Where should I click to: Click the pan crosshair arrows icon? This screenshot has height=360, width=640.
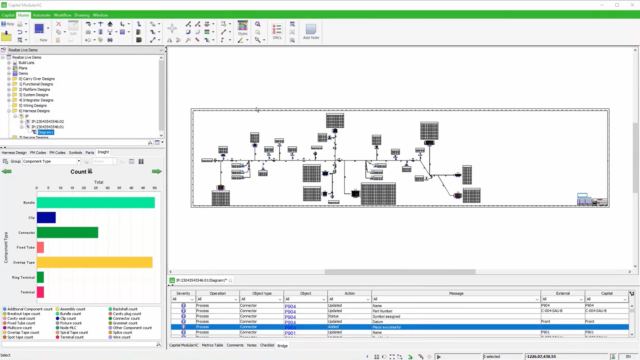tap(172, 28)
